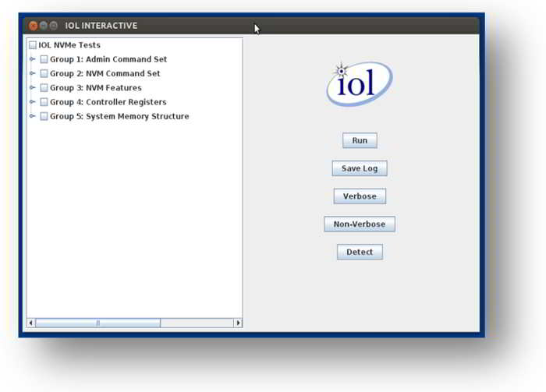The width and height of the screenshot is (546, 392).
Task: Expand the Group 5 System Memory Structure node
Action: click(x=33, y=116)
